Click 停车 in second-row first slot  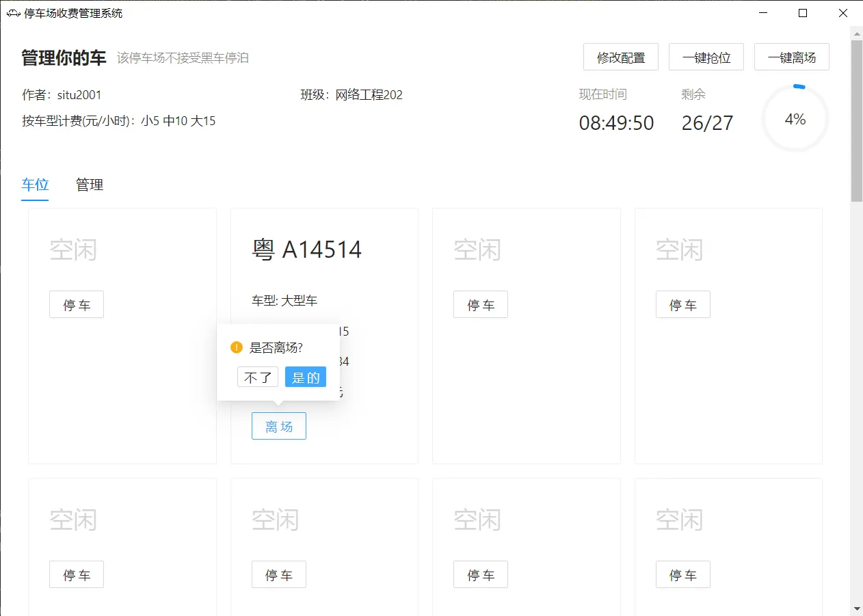pyautogui.click(x=77, y=575)
